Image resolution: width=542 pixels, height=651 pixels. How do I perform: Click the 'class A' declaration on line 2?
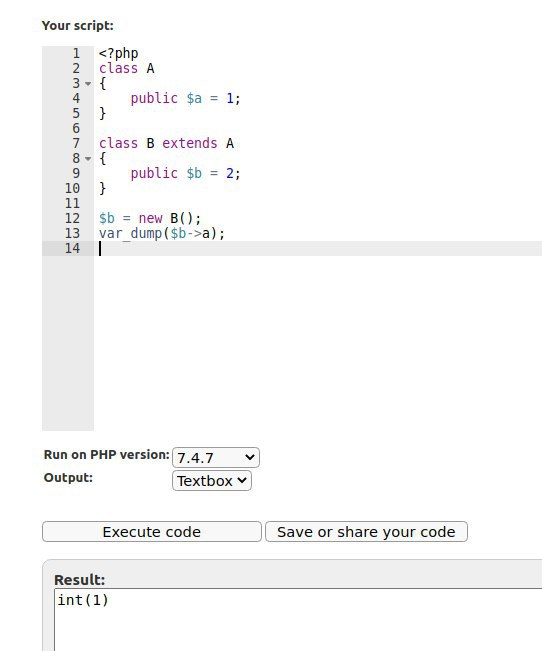[x=127, y=68]
